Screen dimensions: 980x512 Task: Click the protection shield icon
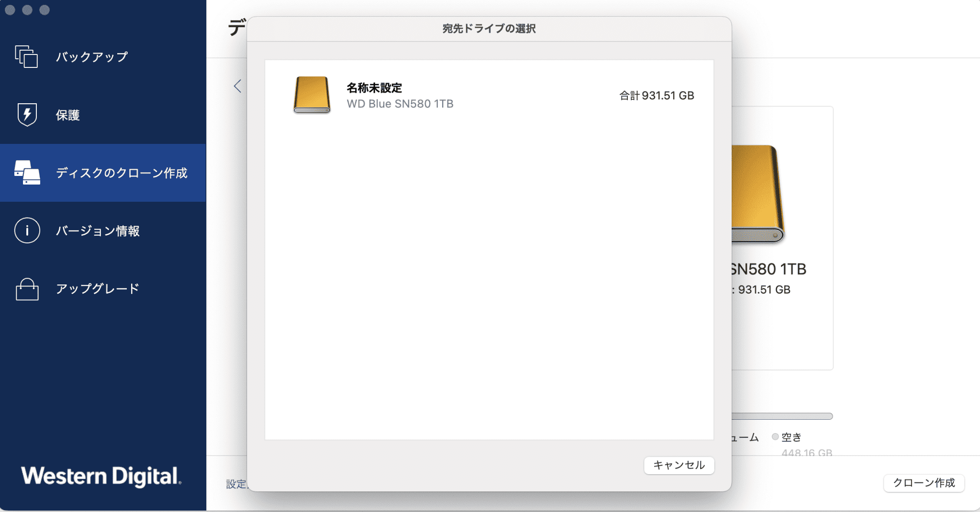coord(27,115)
